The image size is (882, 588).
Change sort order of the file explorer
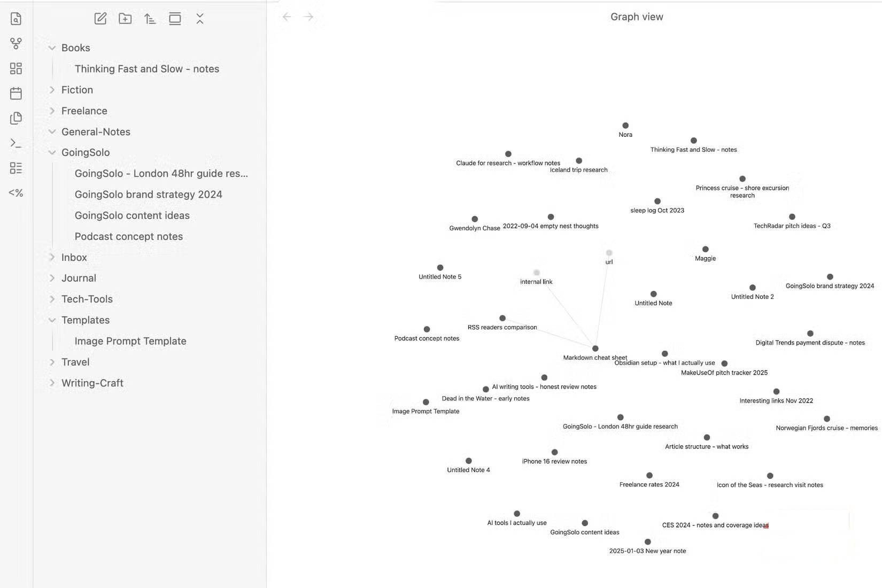point(150,19)
